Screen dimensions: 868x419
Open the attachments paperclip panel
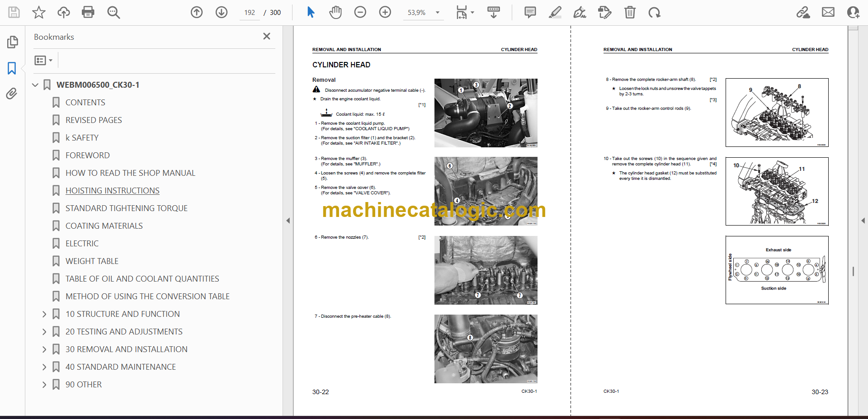(12, 94)
